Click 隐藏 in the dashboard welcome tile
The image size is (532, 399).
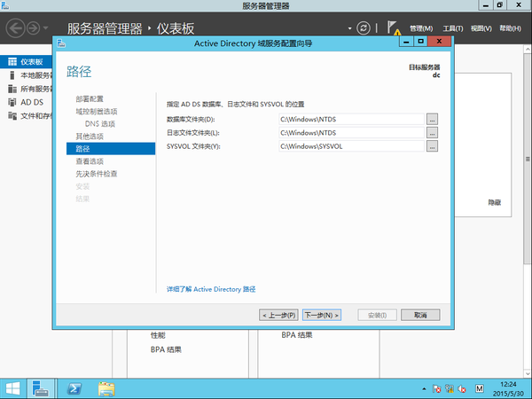point(495,202)
